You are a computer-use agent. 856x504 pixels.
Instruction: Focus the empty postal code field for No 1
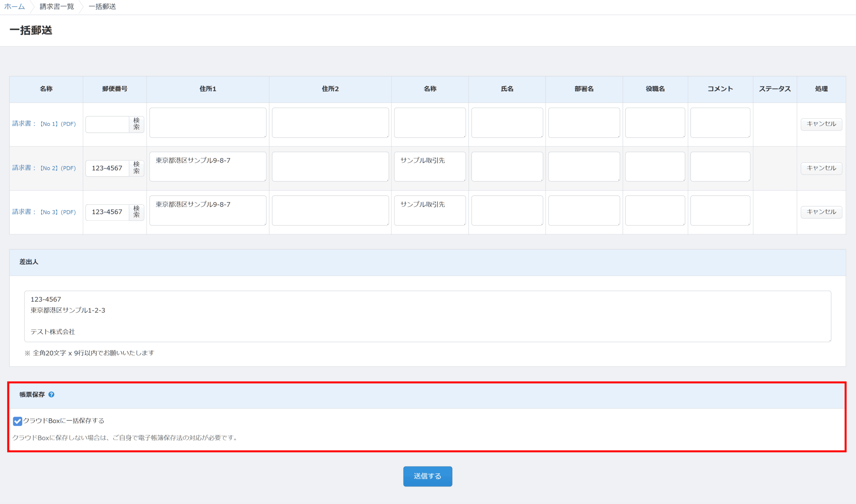tap(107, 124)
